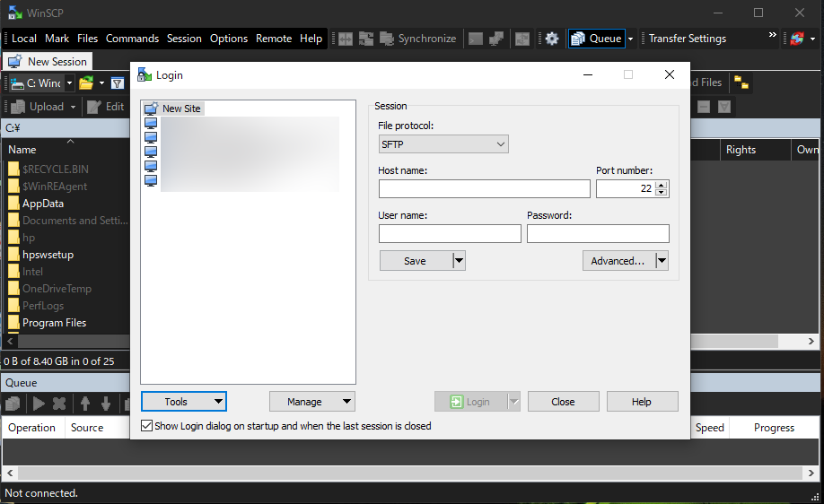
Task: Click the queue Move Up arrow icon
Action: 85,404
